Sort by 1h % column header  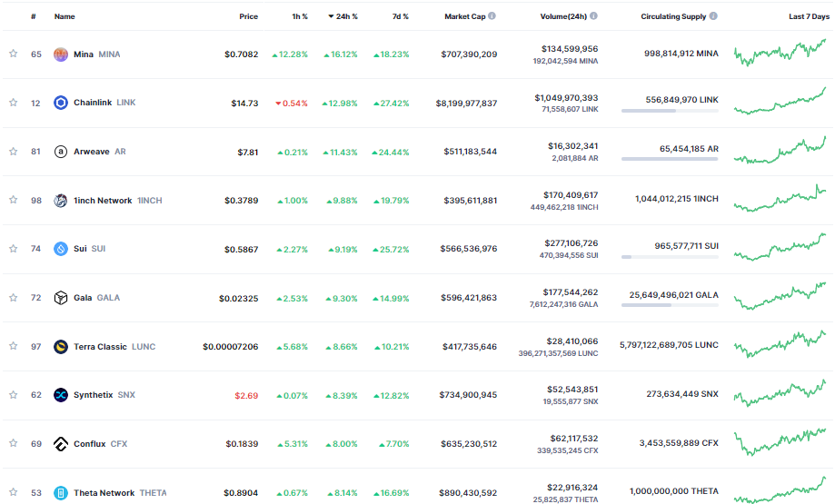pos(300,16)
